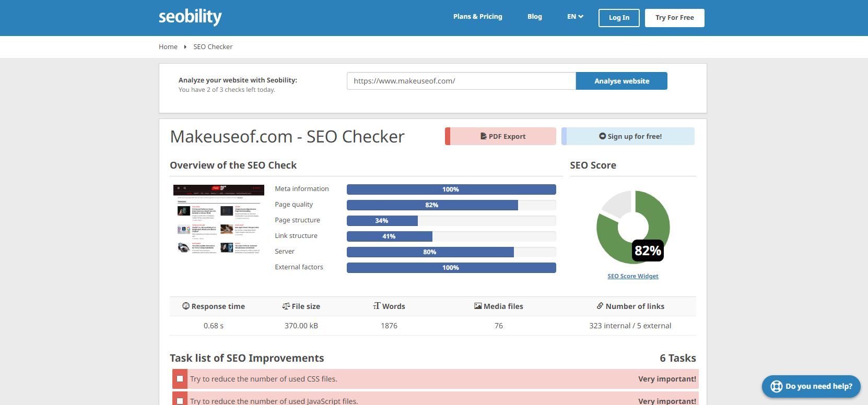
Task: Click the text icon beside Words
Action: coord(377,306)
